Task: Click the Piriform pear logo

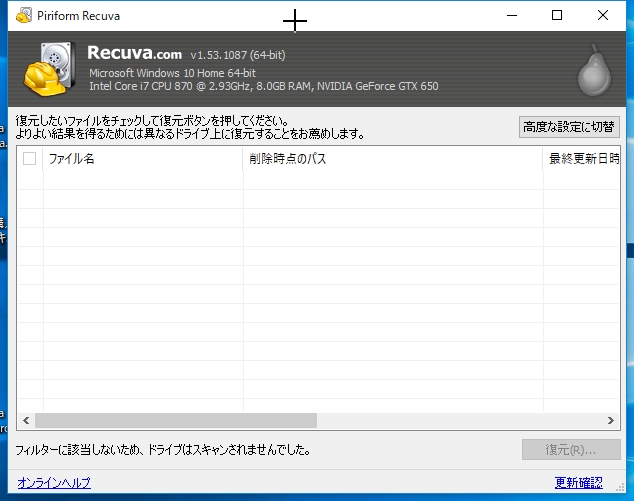Action: pyautogui.click(x=594, y=70)
